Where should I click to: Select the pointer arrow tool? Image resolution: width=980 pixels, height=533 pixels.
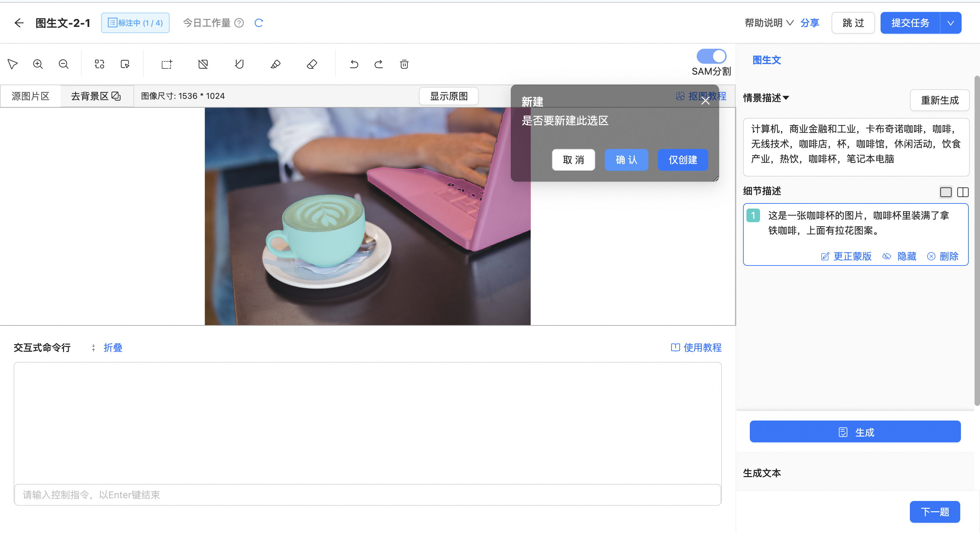tap(13, 64)
